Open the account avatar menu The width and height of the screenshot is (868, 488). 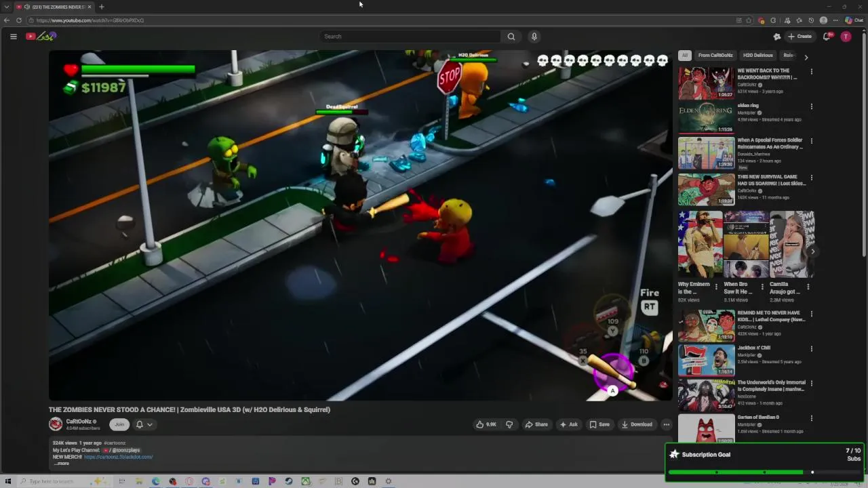846,37
